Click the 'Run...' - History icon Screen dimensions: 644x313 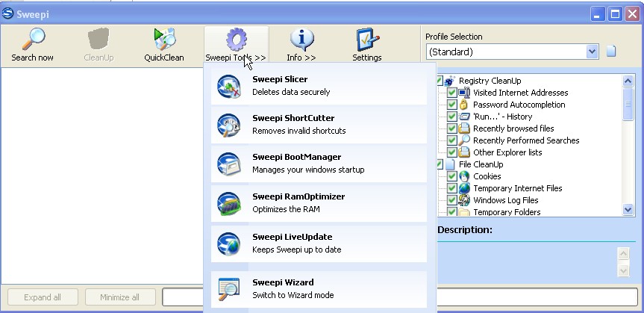tap(464, 117)
